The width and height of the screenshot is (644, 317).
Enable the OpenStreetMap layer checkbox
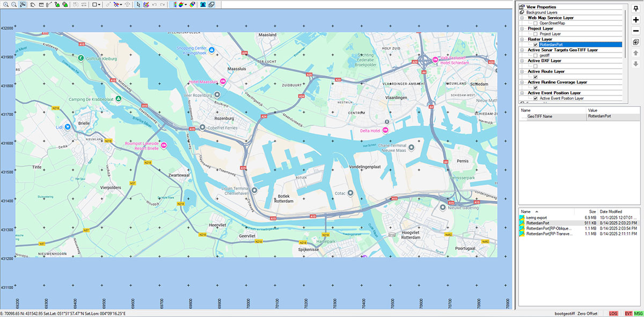[536, 23]
